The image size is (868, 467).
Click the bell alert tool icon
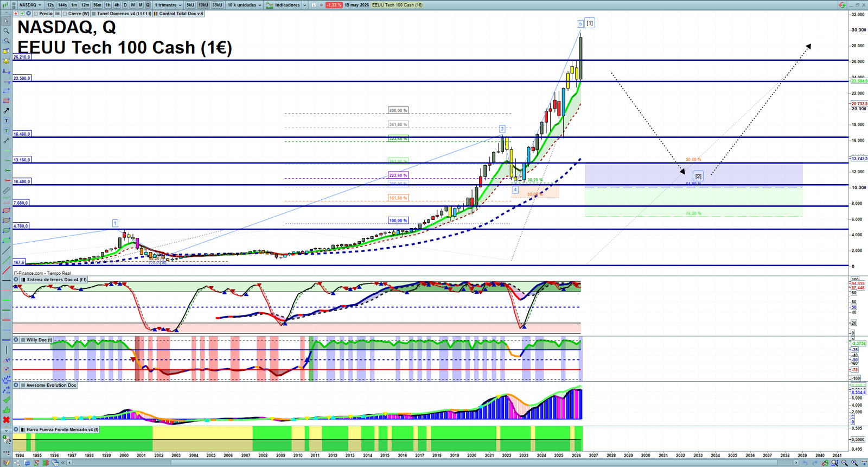coord(6,61)
